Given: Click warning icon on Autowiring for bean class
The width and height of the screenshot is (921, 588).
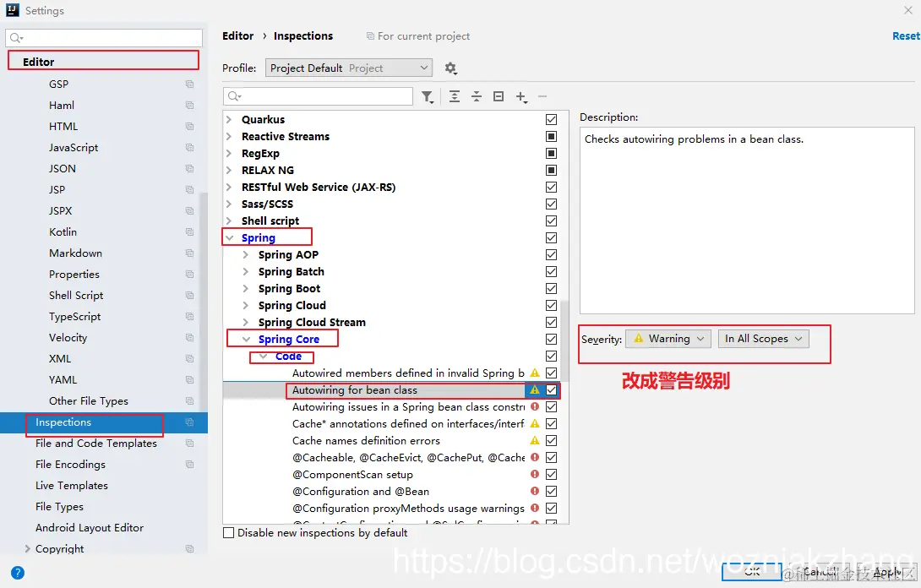Looking at the screenshot, I should coord(535,389).
